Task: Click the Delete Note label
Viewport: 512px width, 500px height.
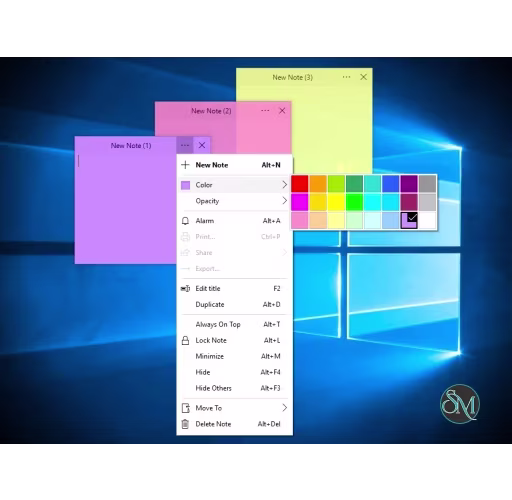Action: tap(213, 424)
